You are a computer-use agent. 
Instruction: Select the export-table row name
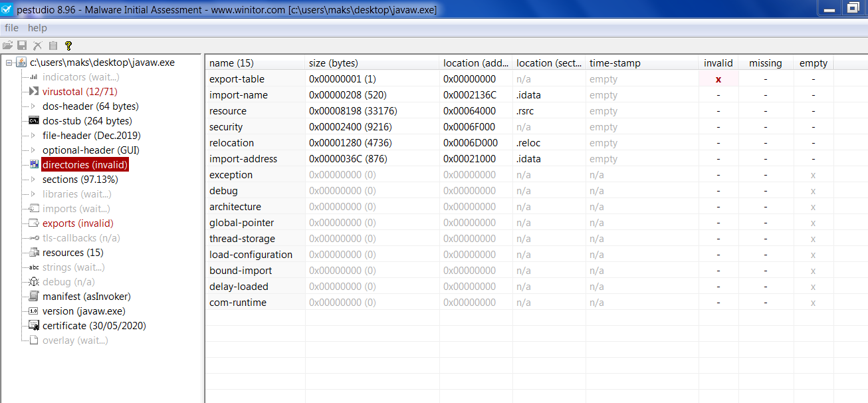click(x=237, y=79)
